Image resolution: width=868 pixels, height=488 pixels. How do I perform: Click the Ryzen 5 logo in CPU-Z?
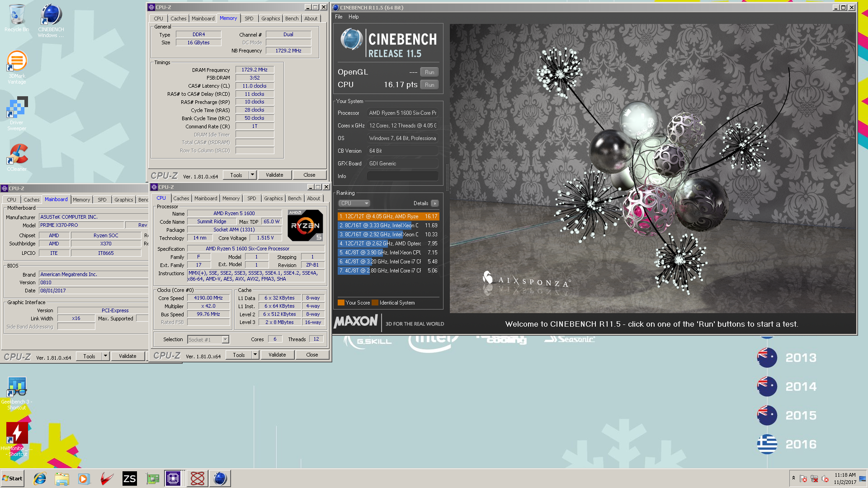point(306,225)
